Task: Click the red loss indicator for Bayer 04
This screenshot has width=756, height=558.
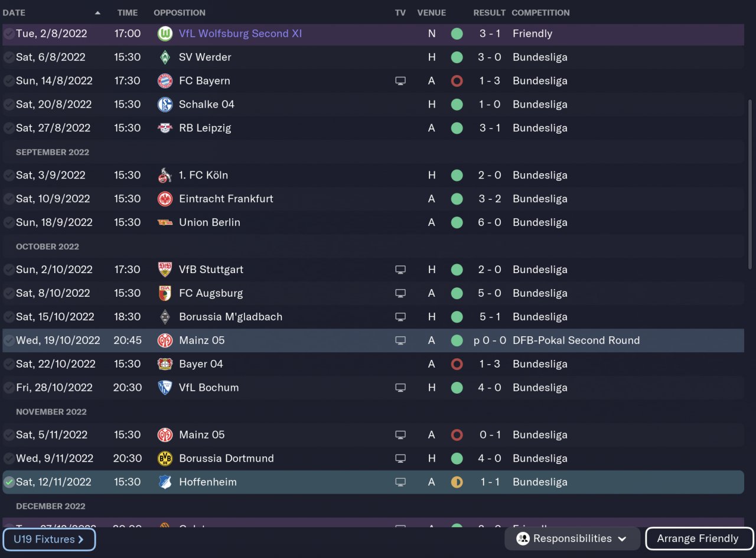Action: pyautogui.click(x=457, y=364)
